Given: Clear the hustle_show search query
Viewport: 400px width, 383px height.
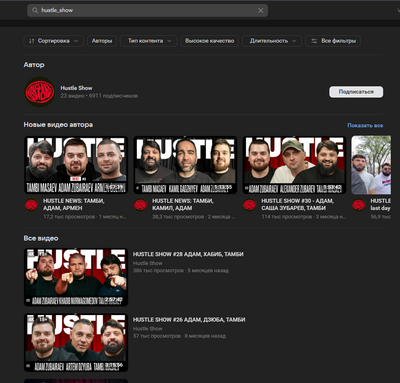Looking at the screenshot, I should [261, 11].
